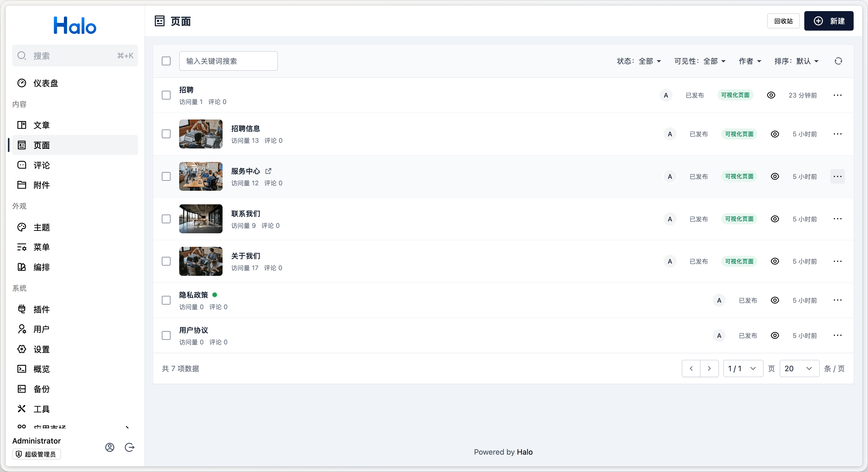
Task: Open more options for 联系我们 row
Action: pyautogui.click(x=837, y=219)
